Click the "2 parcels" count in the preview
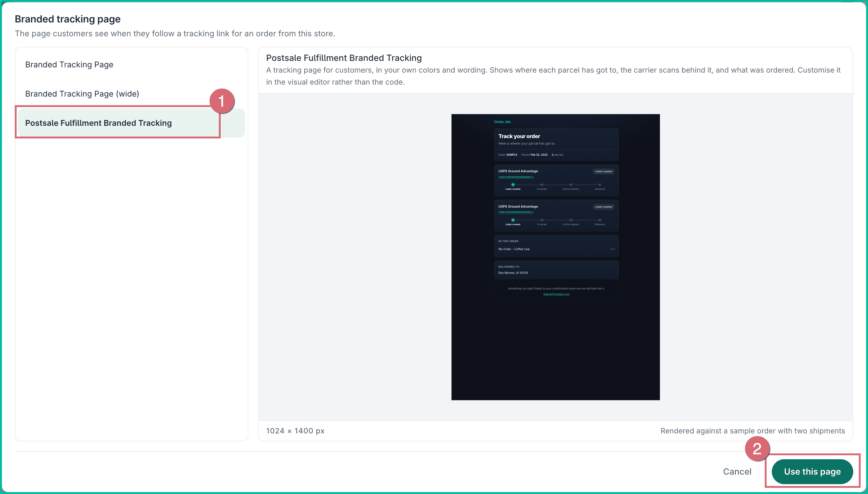This screenshot has width=868, height=494. click(557, 155)
